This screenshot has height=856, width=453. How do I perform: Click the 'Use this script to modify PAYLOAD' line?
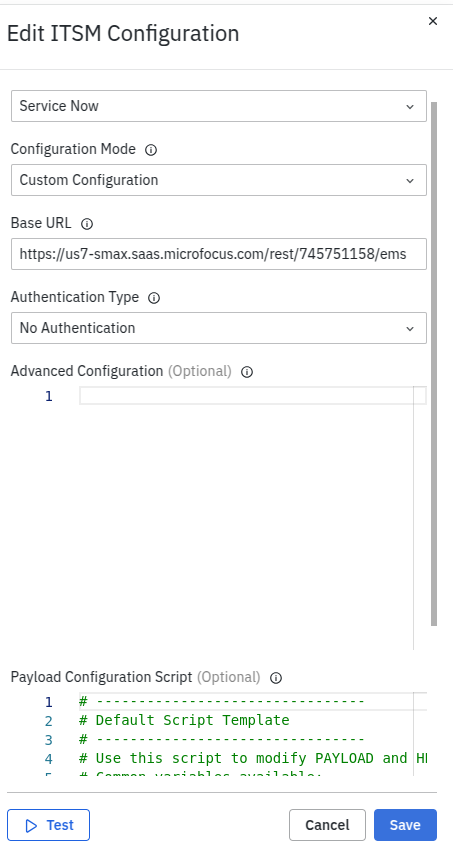(x=253, y=758)
